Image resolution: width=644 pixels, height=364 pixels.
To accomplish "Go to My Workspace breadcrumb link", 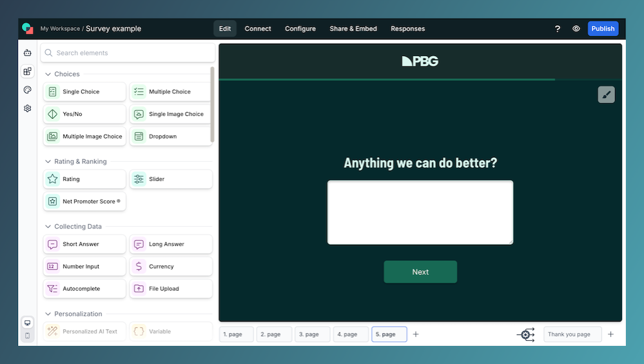I will [x=60, y=29].
